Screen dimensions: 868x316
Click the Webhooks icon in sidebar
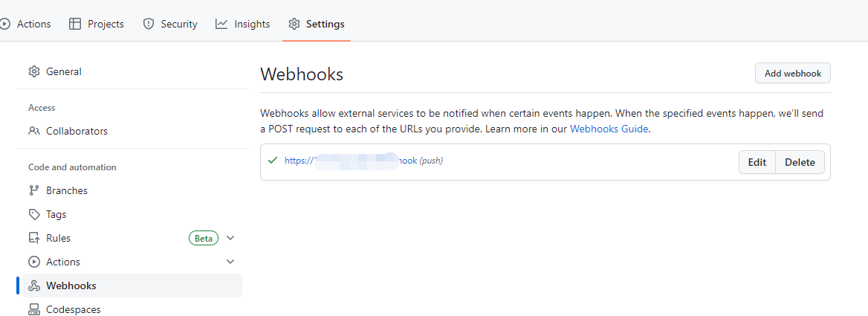tap(34, 286)
